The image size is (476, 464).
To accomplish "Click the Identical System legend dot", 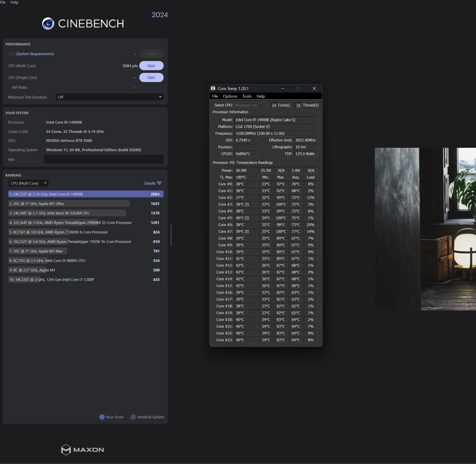I will tap(133, 417).
